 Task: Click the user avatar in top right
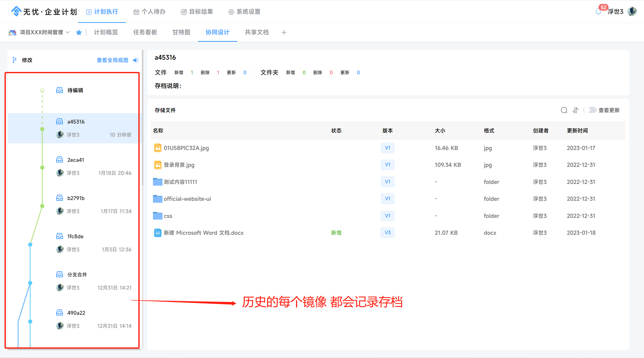[632, 12]
